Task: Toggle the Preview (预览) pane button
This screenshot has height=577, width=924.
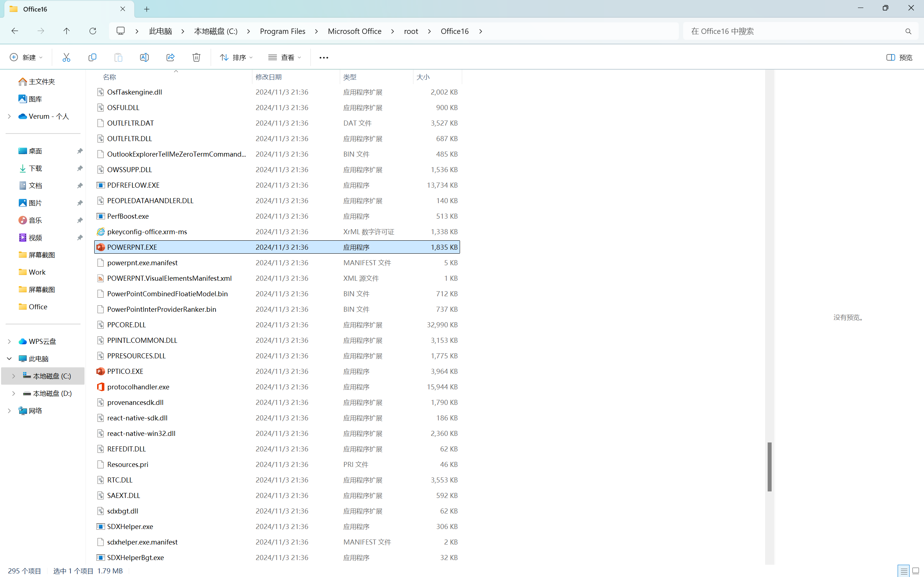Action: (x=899, y=57)
